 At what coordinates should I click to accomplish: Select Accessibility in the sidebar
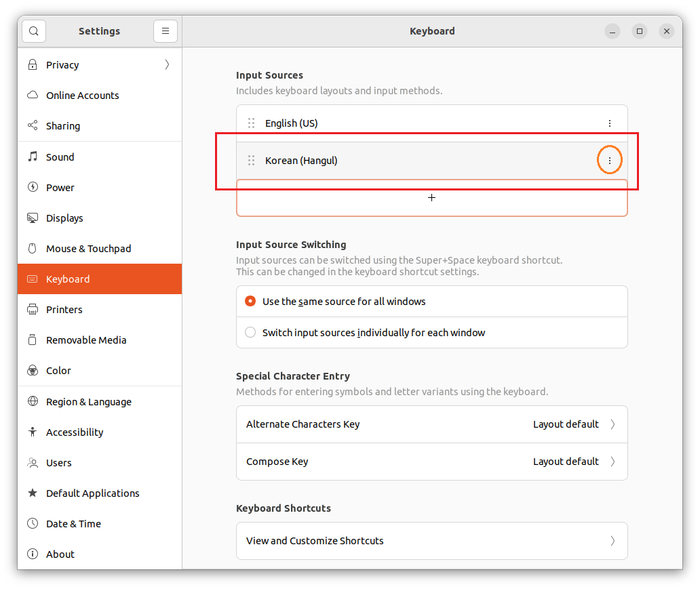tap(100, 432)
